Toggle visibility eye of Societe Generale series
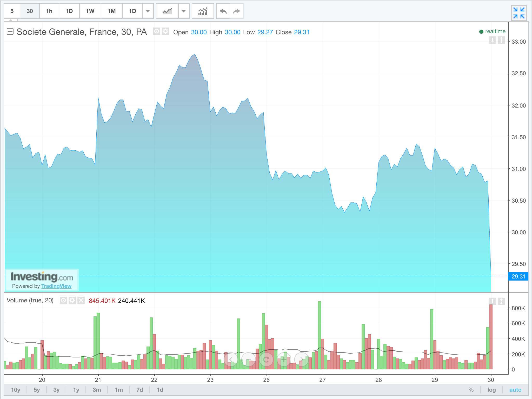This screenshot has height=399, width=532. point(157,31)
